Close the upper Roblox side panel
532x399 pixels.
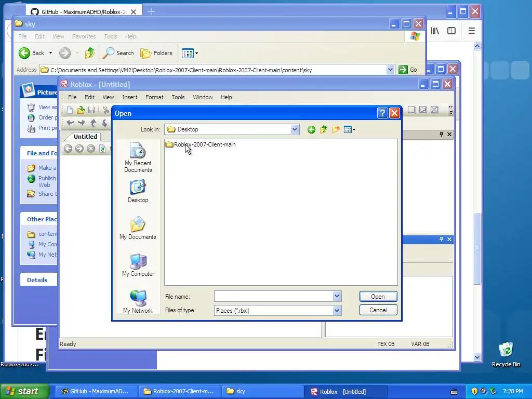pyautogui.click(x=449, y=135)
